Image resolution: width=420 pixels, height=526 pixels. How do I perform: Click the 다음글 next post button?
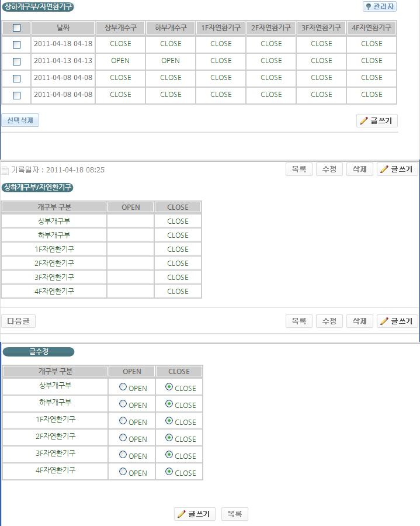pos(19,321)
